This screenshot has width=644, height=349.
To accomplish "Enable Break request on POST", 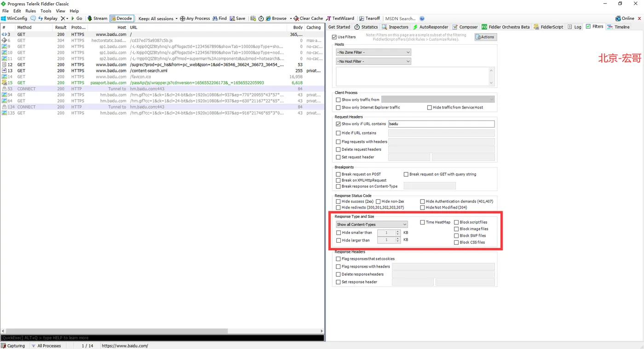I will pyautogui.click(x=338, y=174).
